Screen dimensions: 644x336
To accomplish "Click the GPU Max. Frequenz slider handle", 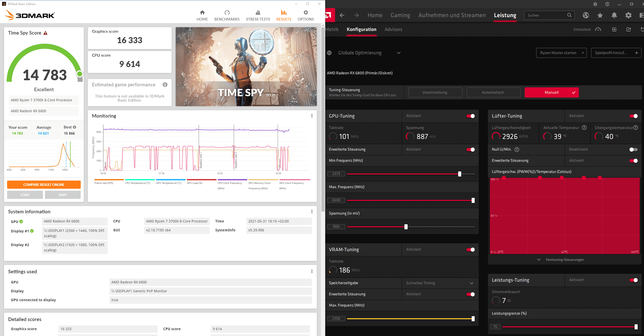I will pyautogui.click(x=473, y=200).
